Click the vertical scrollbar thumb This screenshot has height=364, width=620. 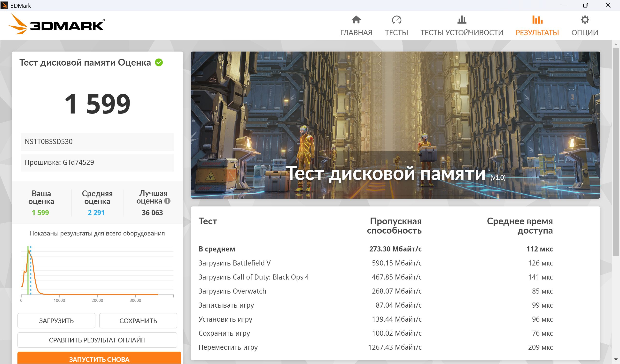coord(616,152)
